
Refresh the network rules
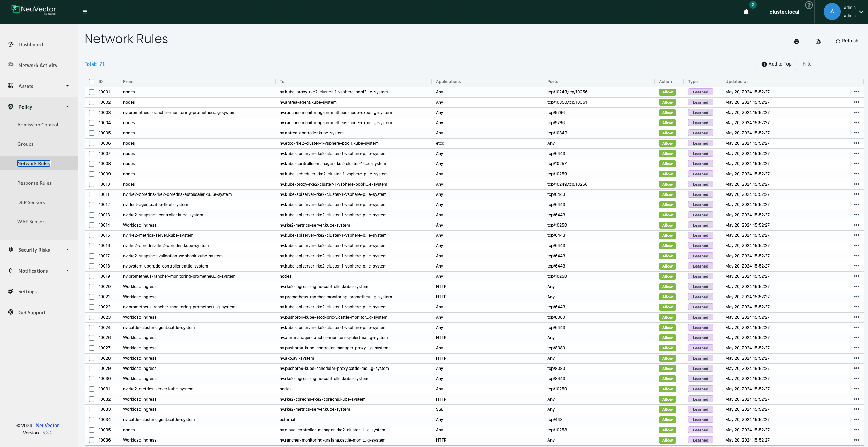(847, 41)
